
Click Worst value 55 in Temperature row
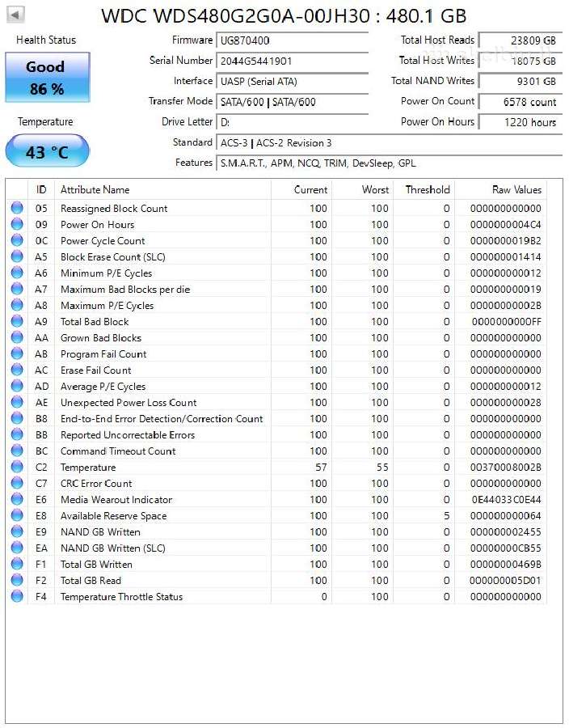click(382, 467)
